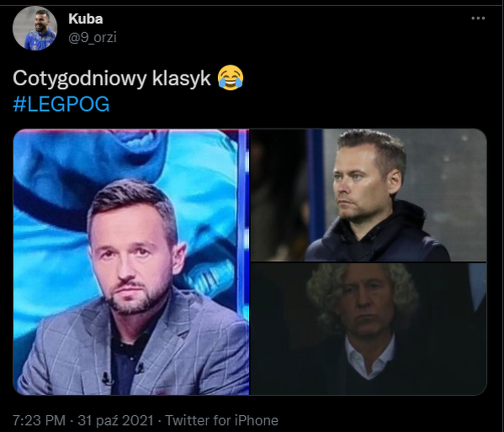Screen dimensions: 504x432
Task: Open the three-dot more options menu
Action: tap(478, 18)
